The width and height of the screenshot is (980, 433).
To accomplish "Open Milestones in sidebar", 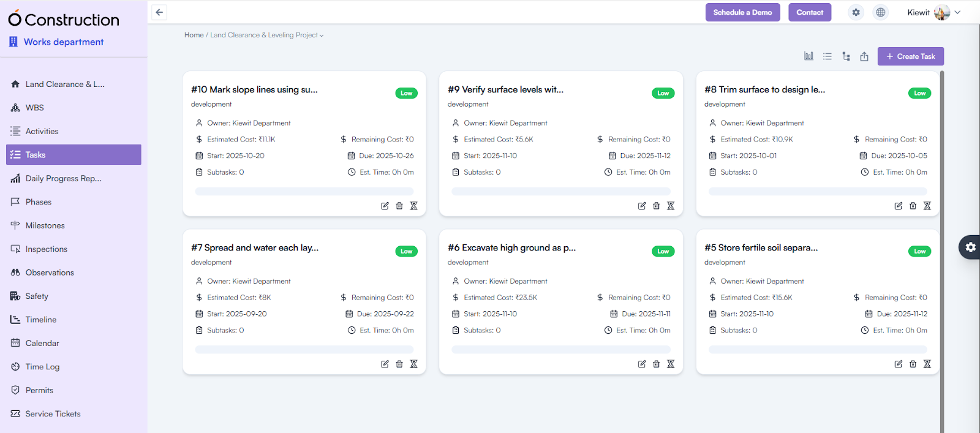I will pos(73,225).
